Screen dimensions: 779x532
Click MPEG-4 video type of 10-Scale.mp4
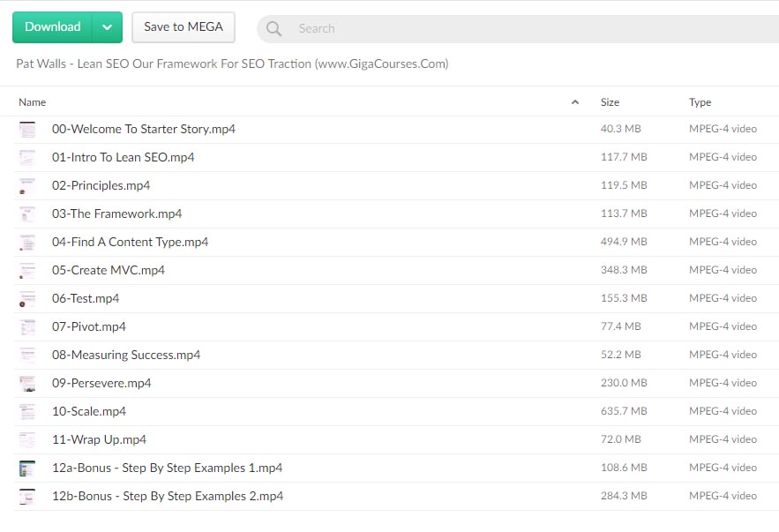[723, 412]
